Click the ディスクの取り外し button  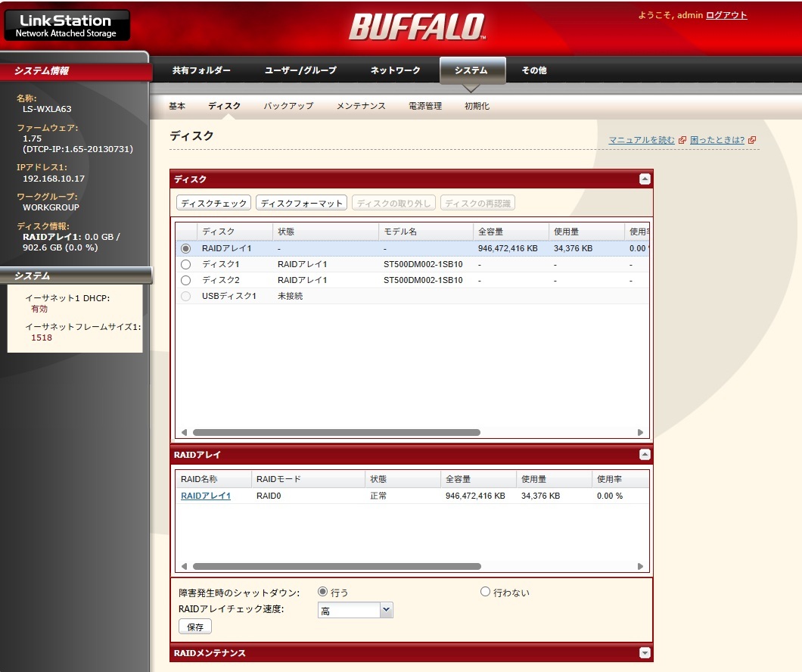point(394,203)
